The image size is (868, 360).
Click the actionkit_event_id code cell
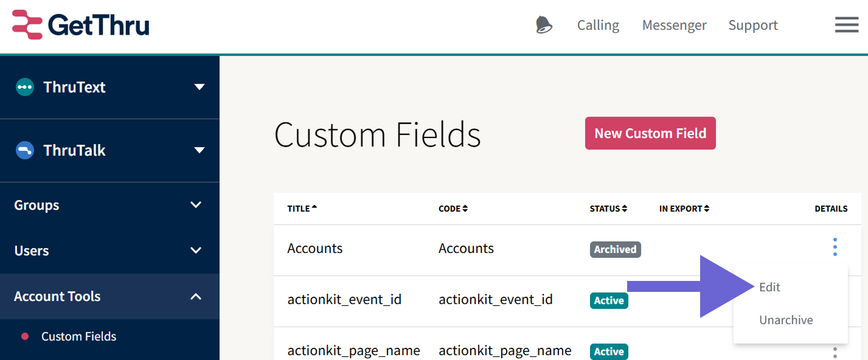click(x=496, y=299)
